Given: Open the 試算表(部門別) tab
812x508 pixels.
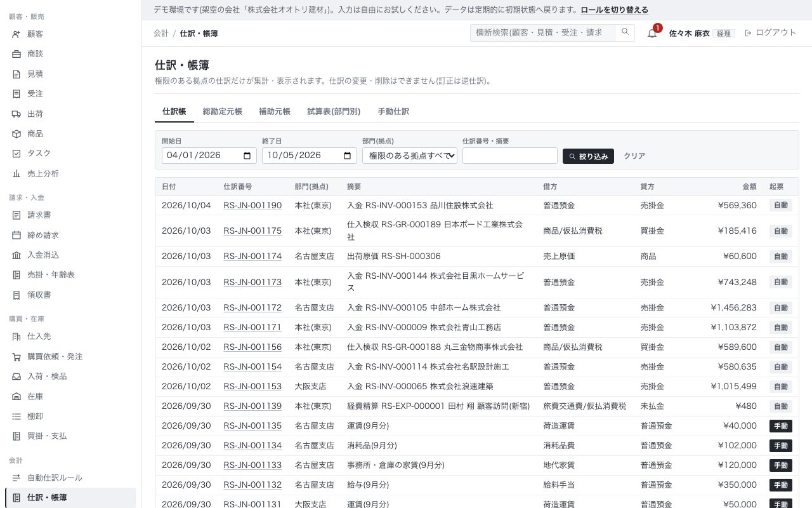Looking at the screenshot, I should [x=334, y=112].
